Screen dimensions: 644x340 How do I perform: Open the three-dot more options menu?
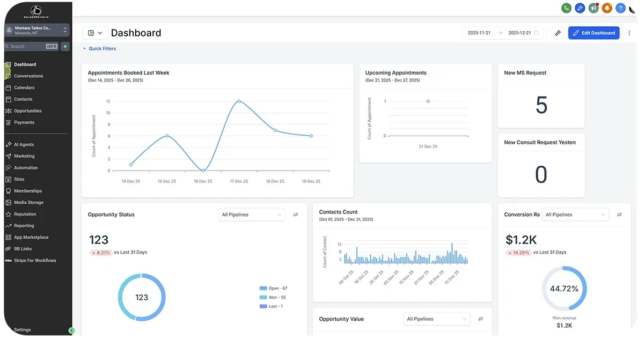click(630, 33)
